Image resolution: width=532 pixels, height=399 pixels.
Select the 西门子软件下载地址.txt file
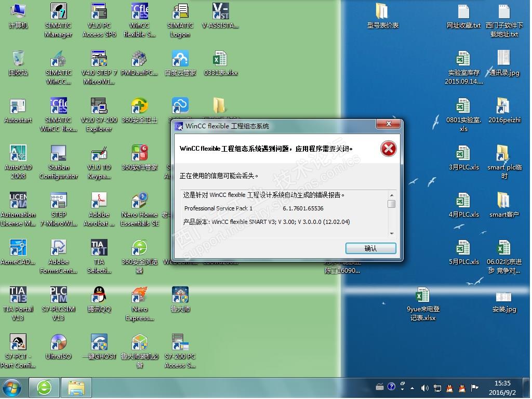pos(504,20)
